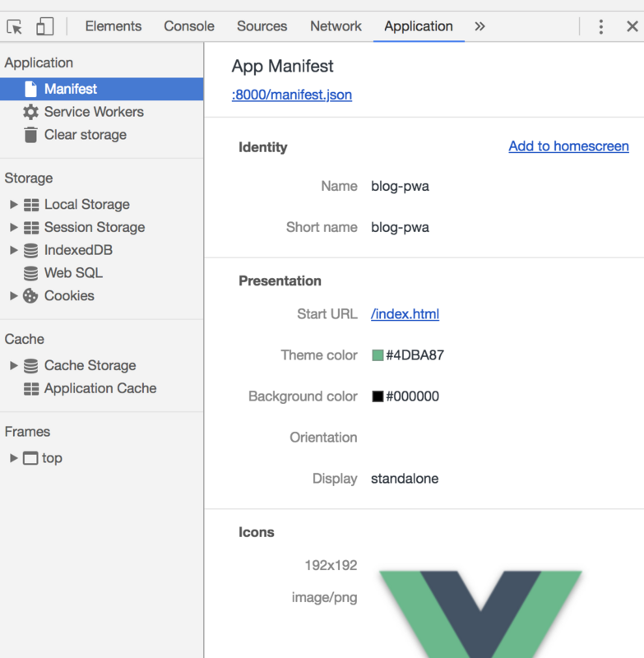Click the Clear storage trash icon

[30, 135]
